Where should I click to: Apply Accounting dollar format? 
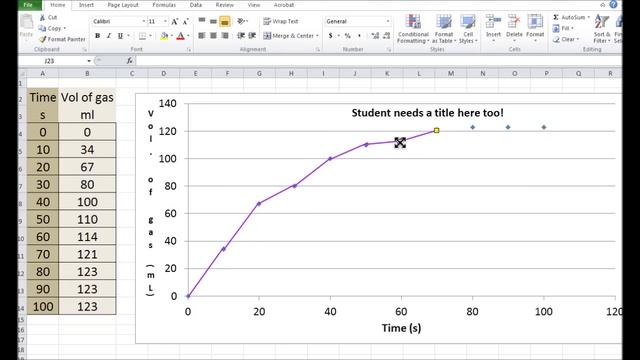click(331, 36)
